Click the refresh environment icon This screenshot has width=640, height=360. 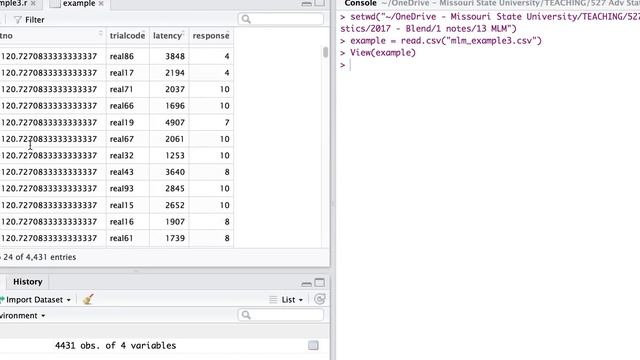(x=320, y=299)
